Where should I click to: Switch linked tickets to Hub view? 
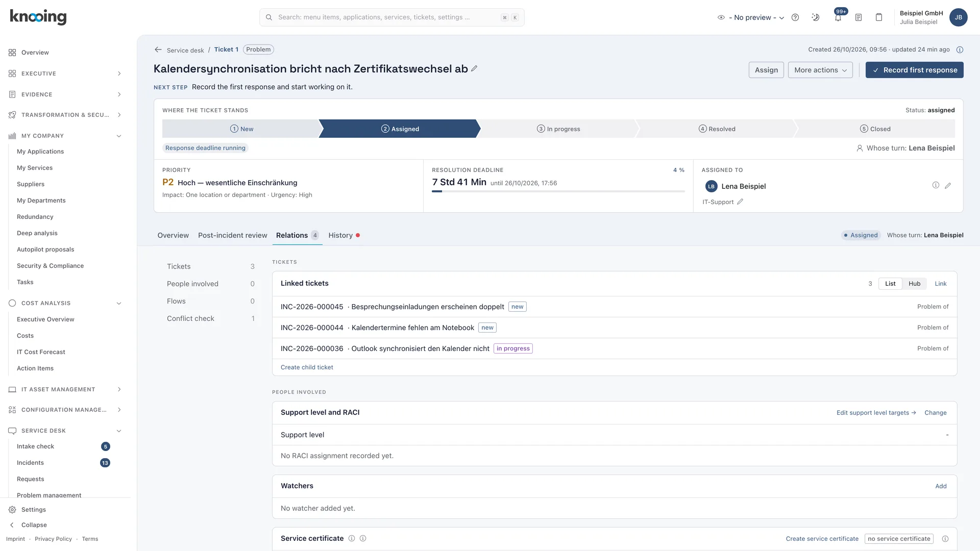[914, 284]
